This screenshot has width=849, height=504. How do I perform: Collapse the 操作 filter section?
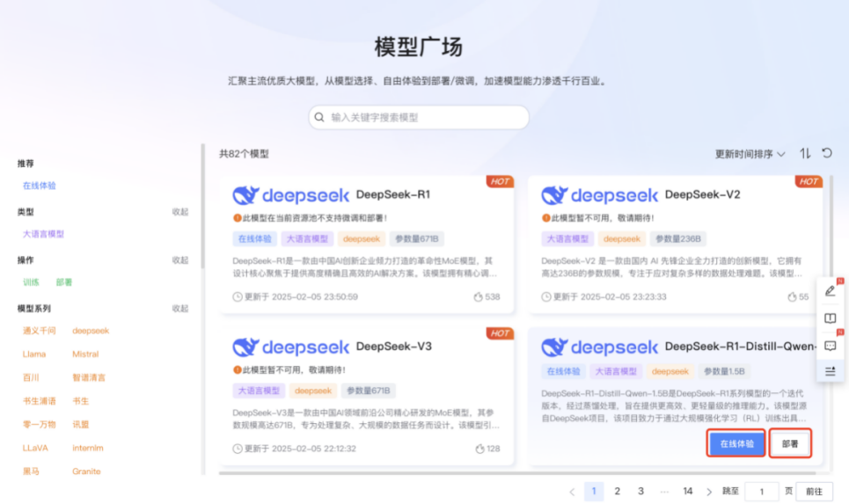coord(180,259)
